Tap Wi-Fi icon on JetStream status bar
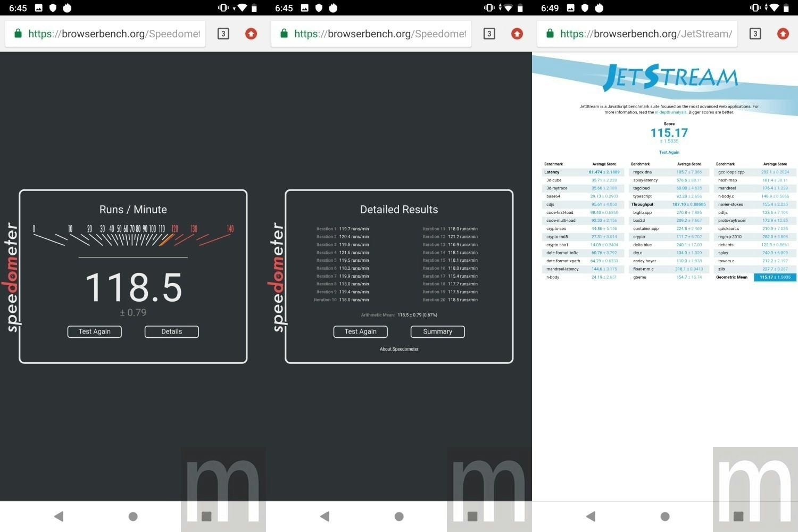 pyautogui.click(x=774, y=7)
